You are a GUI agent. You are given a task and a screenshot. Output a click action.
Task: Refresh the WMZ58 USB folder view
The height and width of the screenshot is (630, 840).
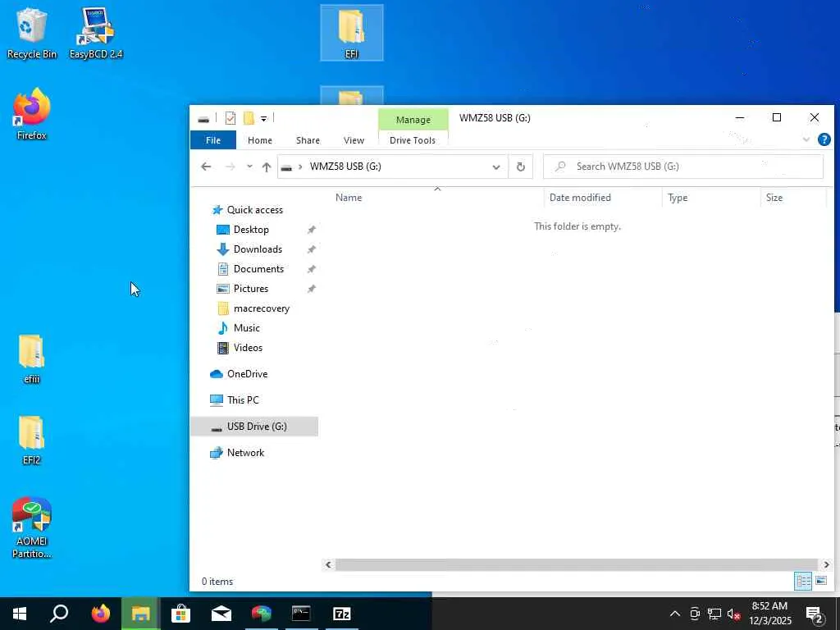point(521,167)
